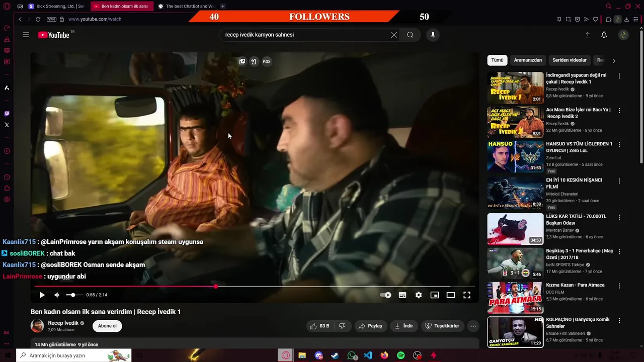The width and height of the screenshot is (644, 362).
Task: Go back to the previous page
Action: [x=20, y=19]
